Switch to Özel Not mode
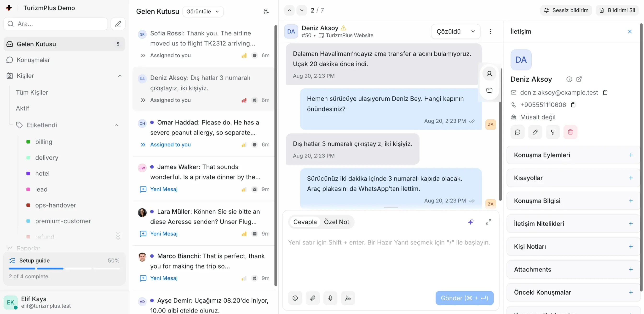Screen dimensions: 644x314 pyautogui.click(x=336, y=222)
